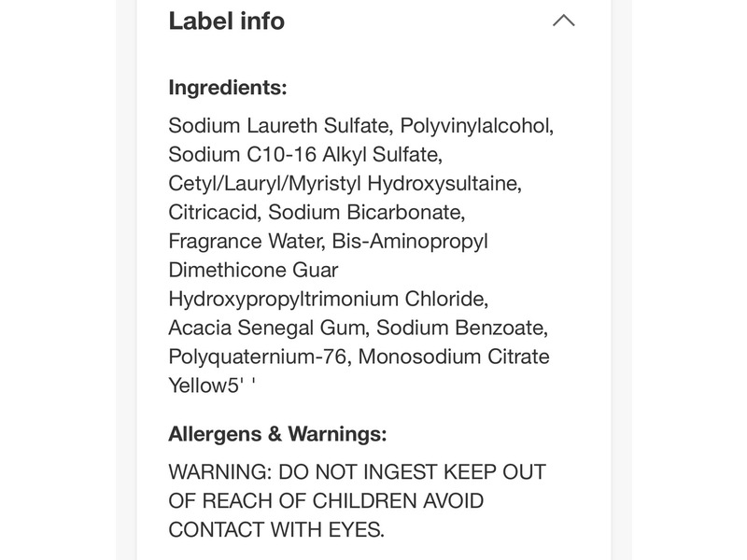Click the Monosodium Citrate ingredient

pos(454,357)
